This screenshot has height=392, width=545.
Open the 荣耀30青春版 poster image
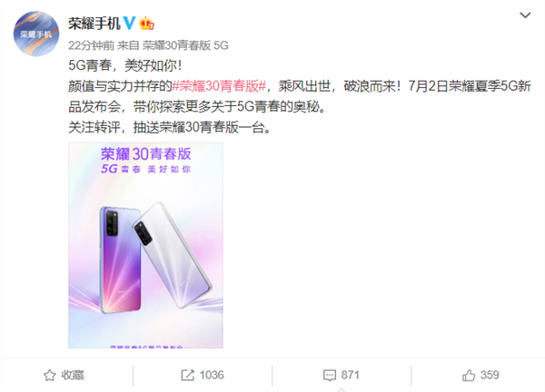click(x=145, y=245)
